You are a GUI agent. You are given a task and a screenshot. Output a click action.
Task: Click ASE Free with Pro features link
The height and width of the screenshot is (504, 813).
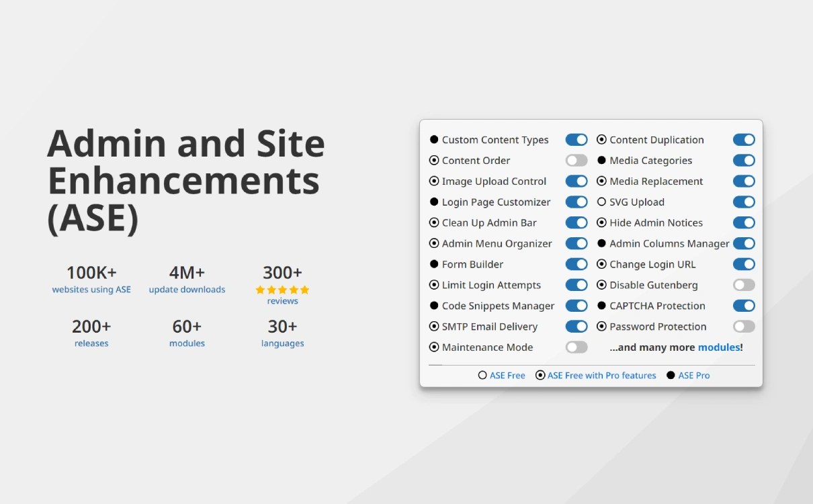pyautogui.click(x=602, y=376)
